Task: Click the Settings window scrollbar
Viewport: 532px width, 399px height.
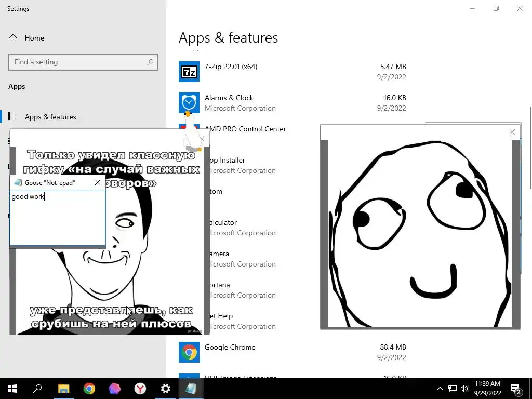Action: [x=530, y=148]
